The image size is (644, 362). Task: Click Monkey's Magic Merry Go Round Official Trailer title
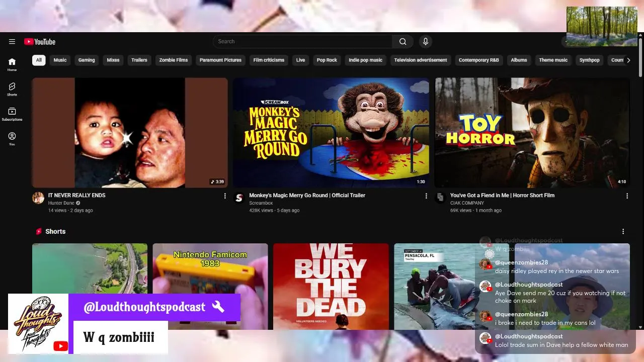307,195
